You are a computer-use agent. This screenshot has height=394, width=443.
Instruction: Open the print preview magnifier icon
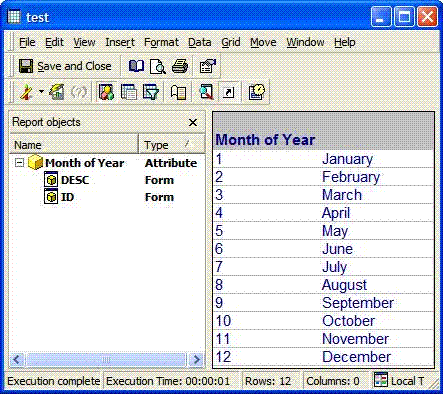click(158, 66)
